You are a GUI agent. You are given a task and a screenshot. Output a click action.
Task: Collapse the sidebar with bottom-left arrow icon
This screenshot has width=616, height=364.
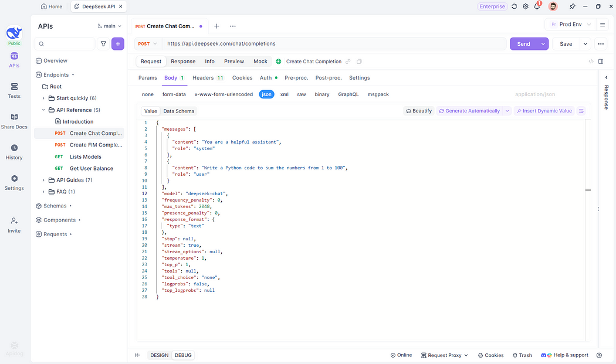(x=137, y=355)
